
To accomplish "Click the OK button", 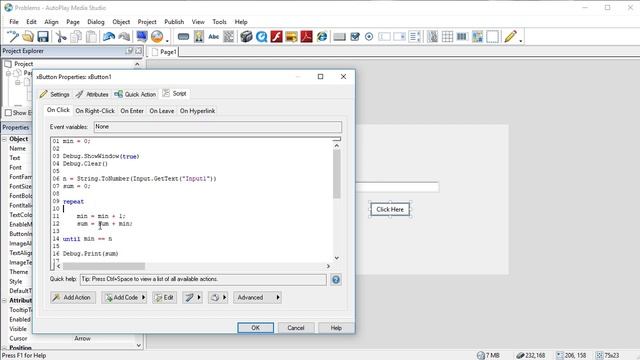I will (256, 328).
